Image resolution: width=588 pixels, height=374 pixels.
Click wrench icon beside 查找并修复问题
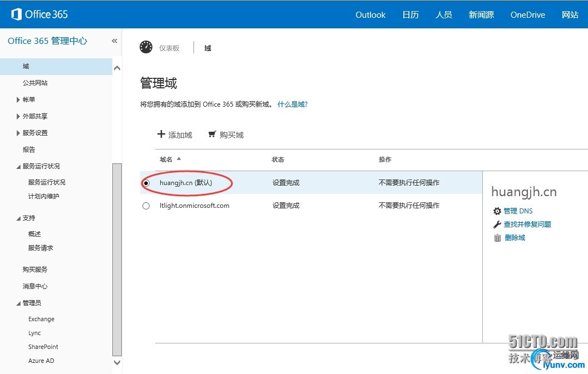click(x=497, y=225)
